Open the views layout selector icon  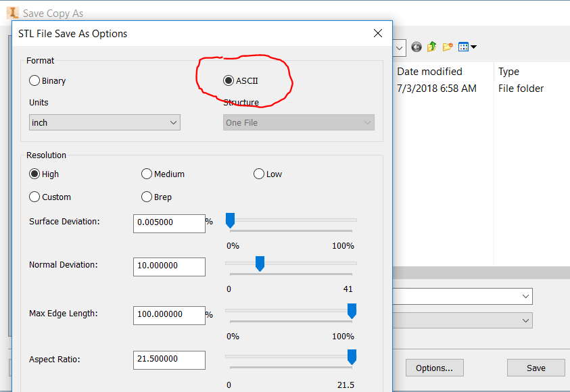(x=463, y=47)
